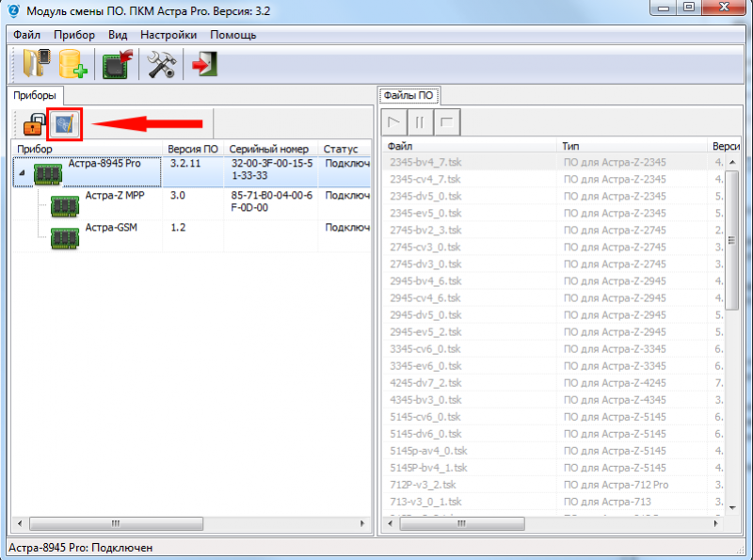
Task: Open the Файл menu
Action: 27,35
